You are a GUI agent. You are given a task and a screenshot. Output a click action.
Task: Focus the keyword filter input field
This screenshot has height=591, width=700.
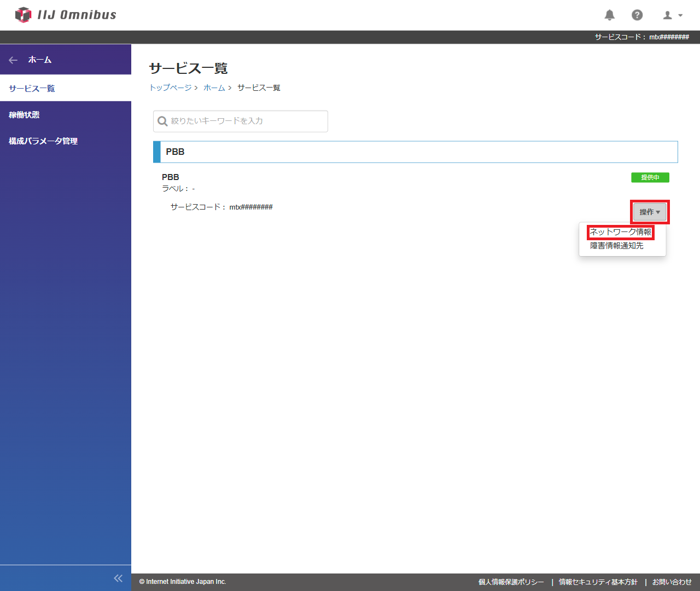pos(246,121)
